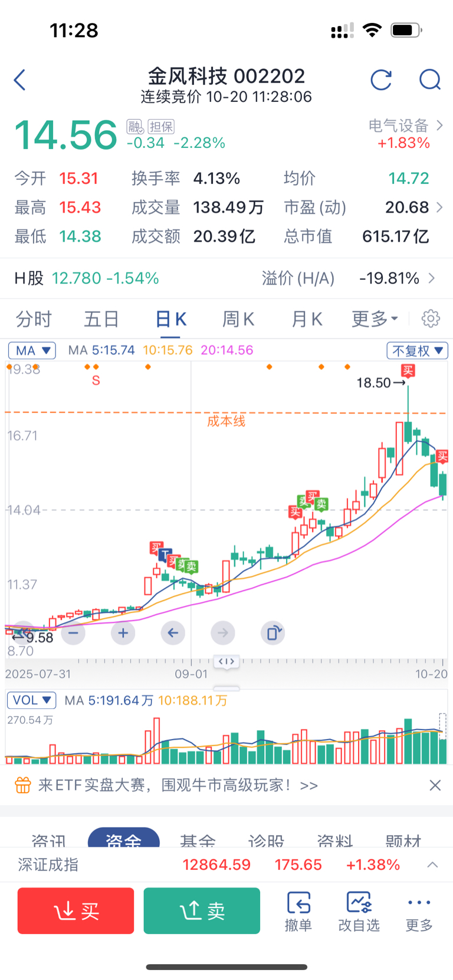453x980 pixels.
Task: Tap the red S signal marker
Action: click(96, 381)
